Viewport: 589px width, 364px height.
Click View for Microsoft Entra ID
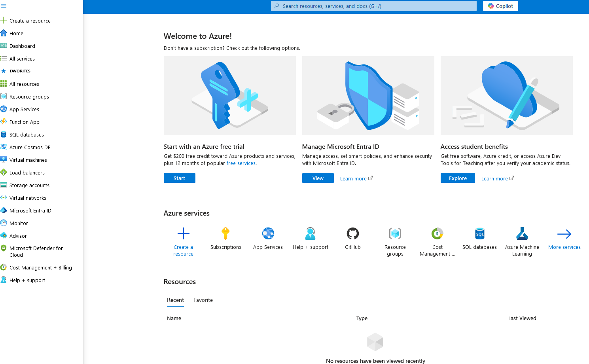point(318,178)
